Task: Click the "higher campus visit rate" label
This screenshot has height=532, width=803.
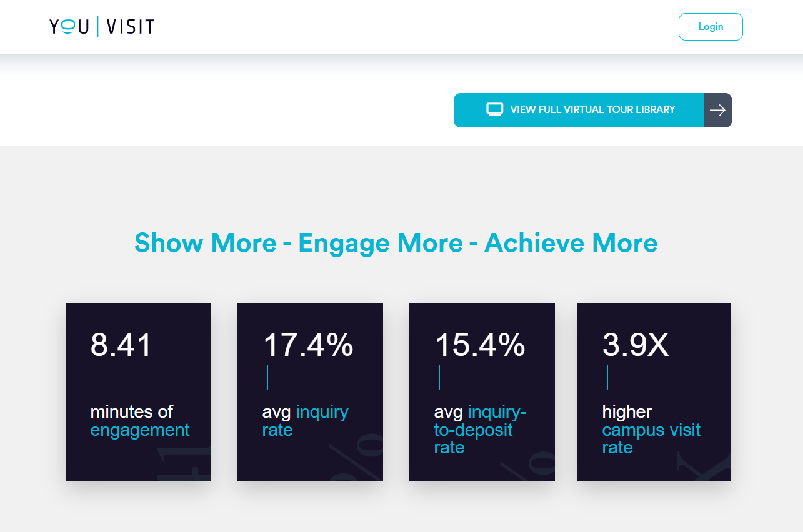Action: click(651, 430)
